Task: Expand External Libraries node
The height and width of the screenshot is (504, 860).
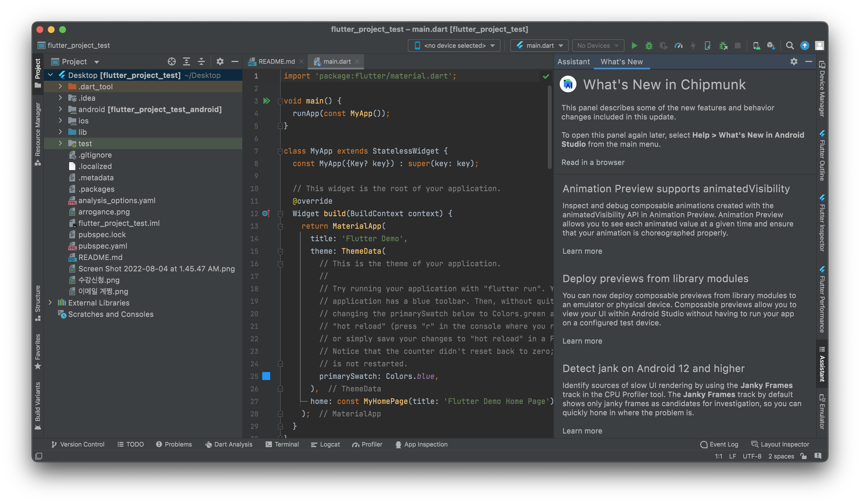Action: (50, 302)
